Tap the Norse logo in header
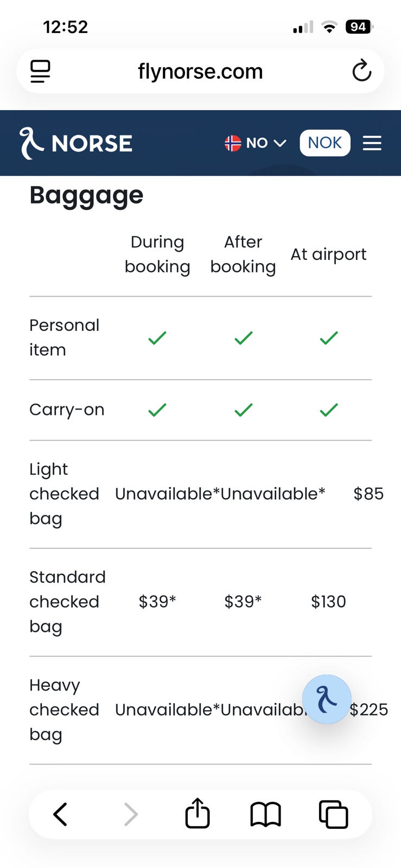This screenshot has height=868, width=401. (76, 143)
